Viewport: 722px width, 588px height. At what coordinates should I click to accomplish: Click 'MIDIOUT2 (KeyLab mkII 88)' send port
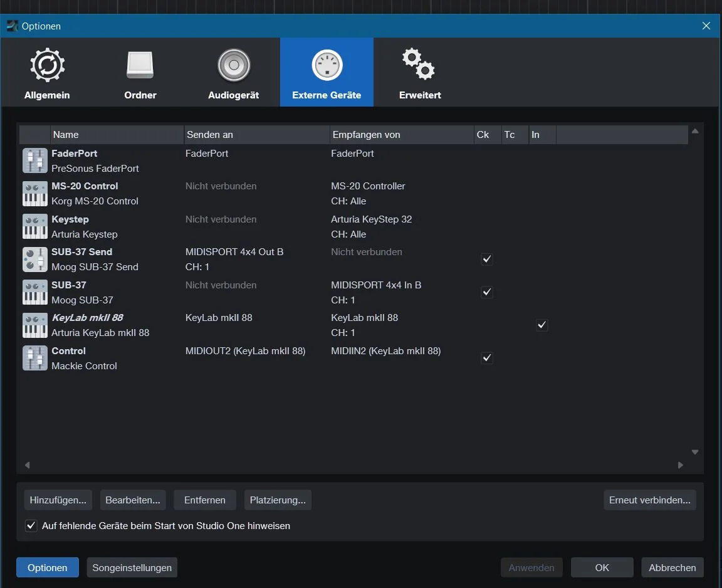(x=246, y=351)
